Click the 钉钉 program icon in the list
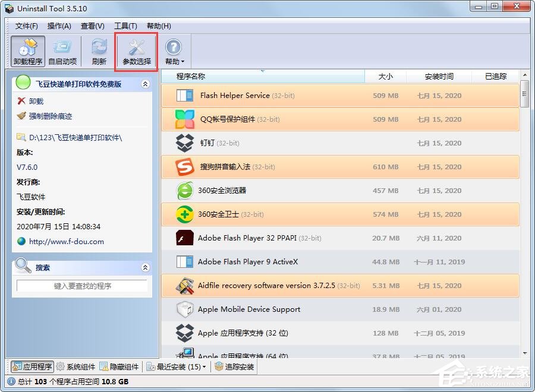 (185, 143)
